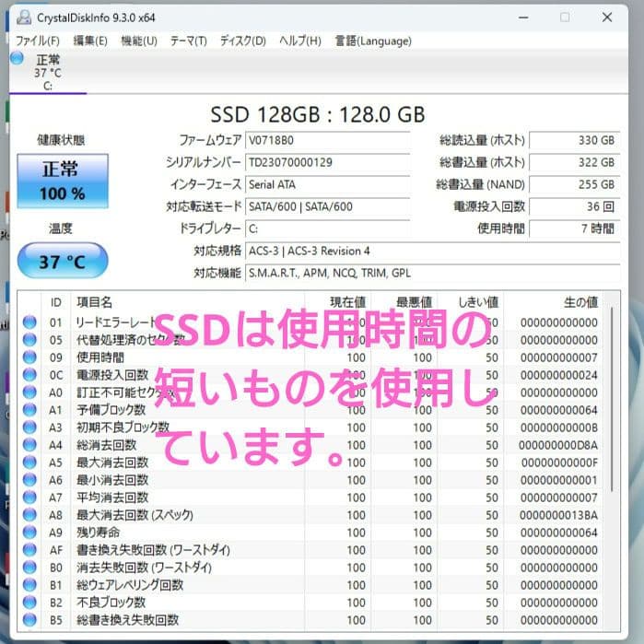Click the status icon of row 09 使用時間
The image size is (644, 644).
[29, 357]
